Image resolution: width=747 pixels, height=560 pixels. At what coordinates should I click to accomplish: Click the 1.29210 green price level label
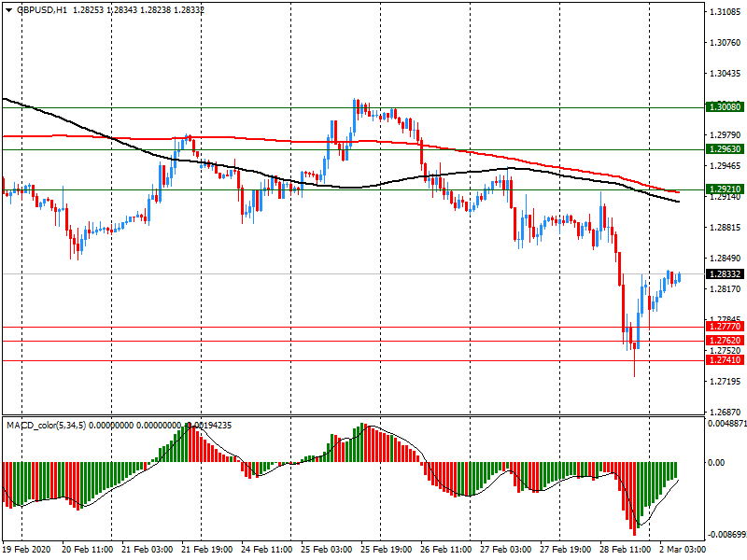[725, 189]
